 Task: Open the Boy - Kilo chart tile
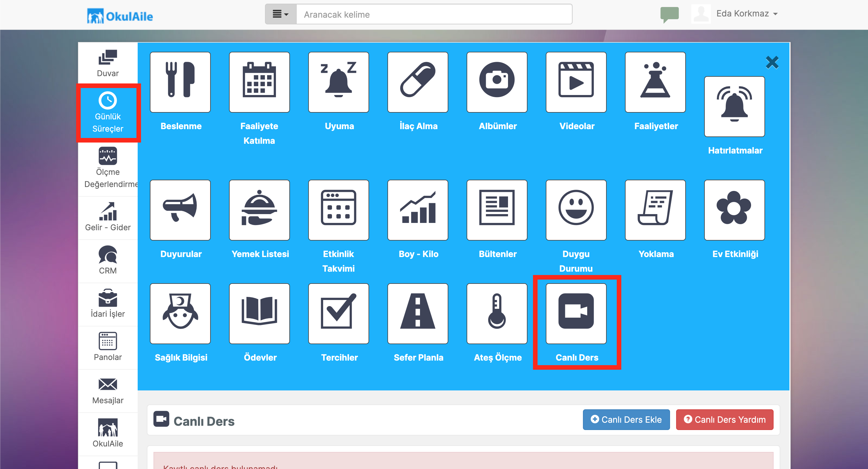[418, 210]
